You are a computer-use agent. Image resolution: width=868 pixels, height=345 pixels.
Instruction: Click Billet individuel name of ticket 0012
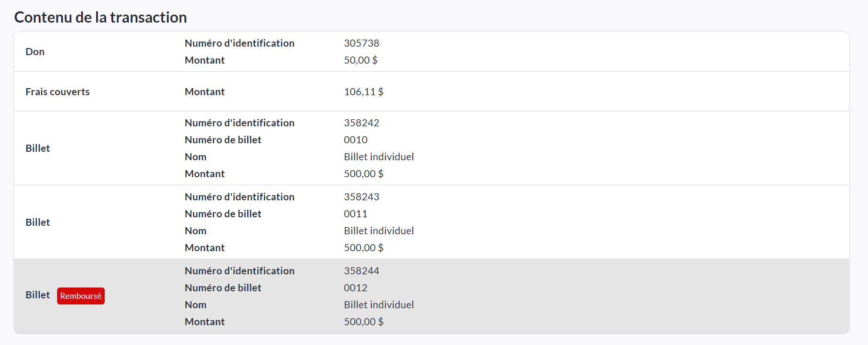point(379,305)
